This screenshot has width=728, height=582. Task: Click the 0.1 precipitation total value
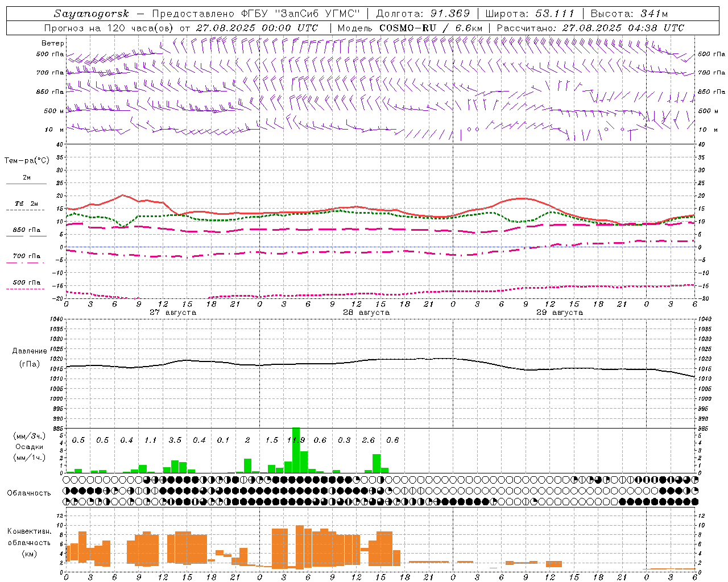(x=224, y=440)
